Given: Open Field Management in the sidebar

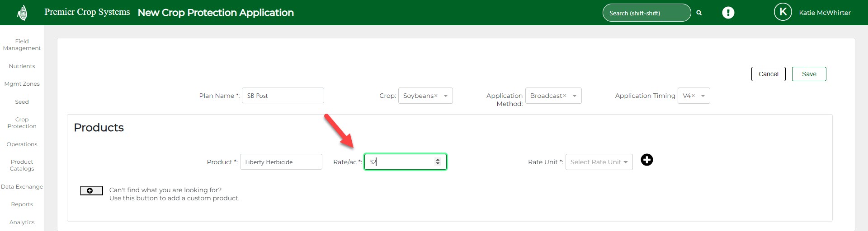Looking at the screenshot, I should [22, 45].
